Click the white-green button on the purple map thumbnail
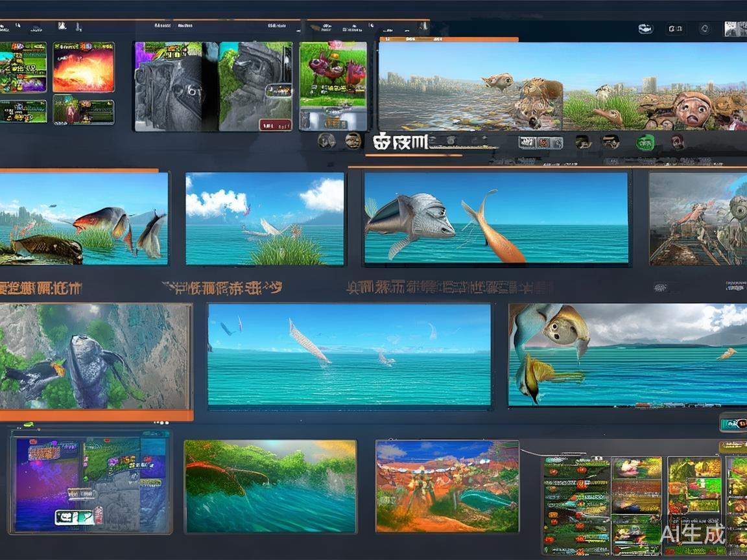The height and width of the screenshot is (560, 747). click(75, 517)
